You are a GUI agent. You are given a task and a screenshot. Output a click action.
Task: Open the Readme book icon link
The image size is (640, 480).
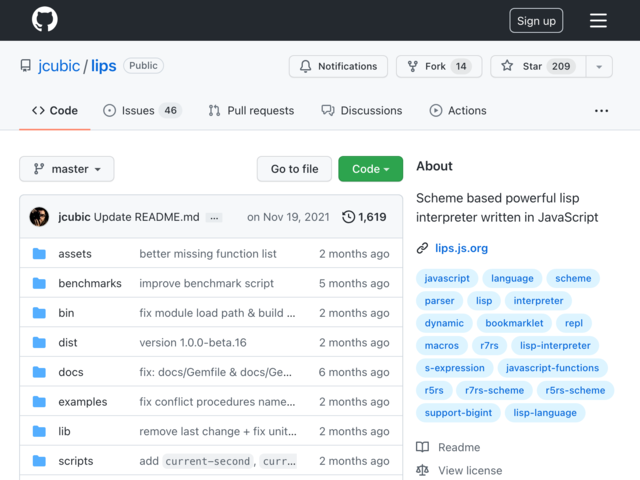coord(422,447)
